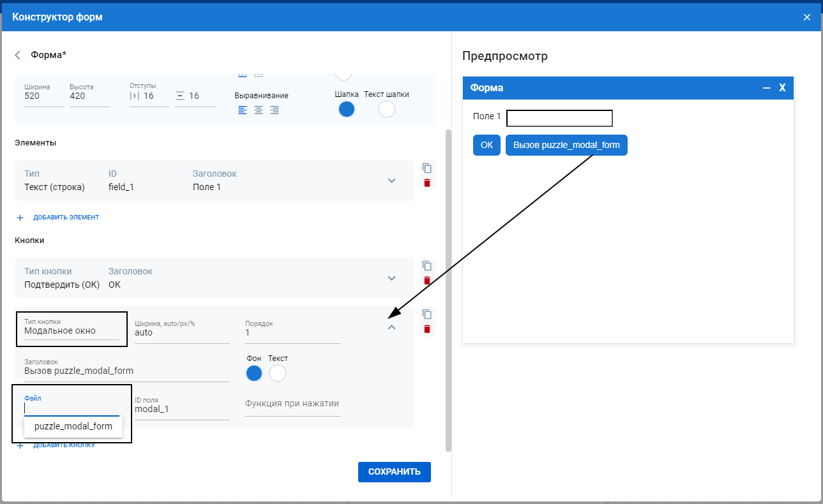
Task: Set right alignment under Выравнивание
Action: point(275,110)
